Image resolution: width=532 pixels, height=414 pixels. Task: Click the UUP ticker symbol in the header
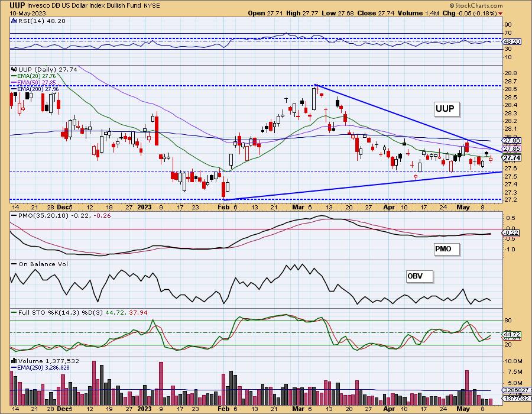(x=17, y=5)
